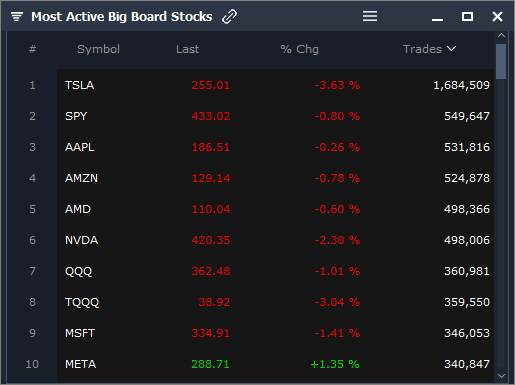This screenshot has height=385, width=515.
Task: Click the SPY last price 433.02
Action: coord(211,116)
